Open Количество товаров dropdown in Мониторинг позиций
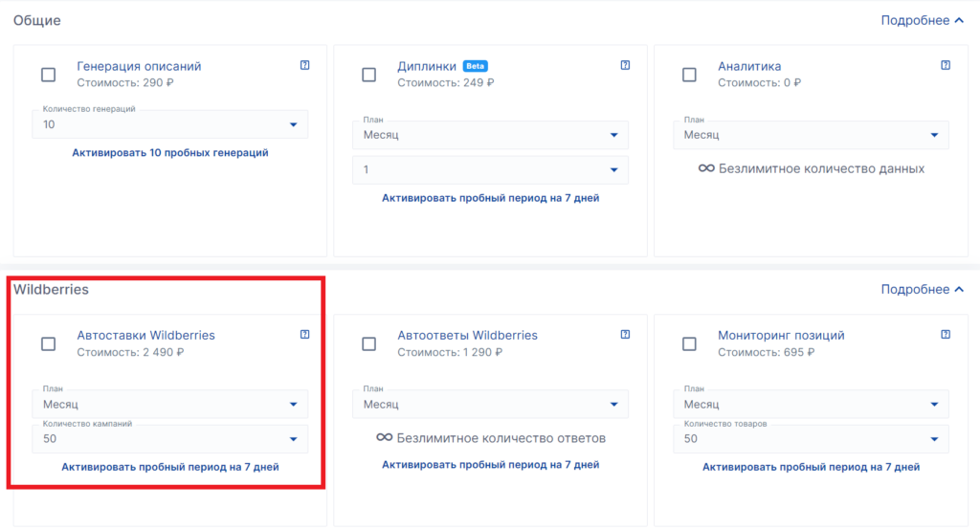This screenshot has width=980, height=530. 812,439
